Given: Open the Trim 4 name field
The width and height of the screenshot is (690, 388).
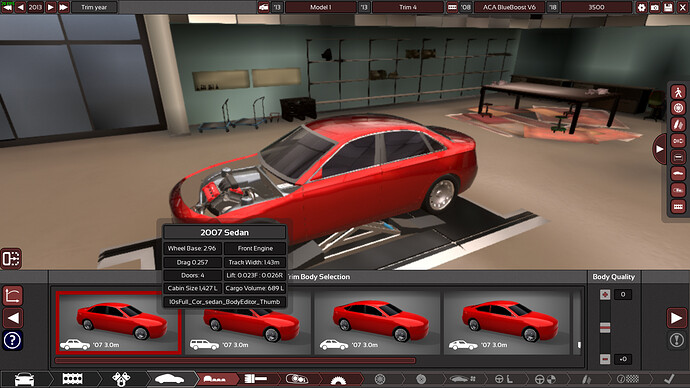Looking at the screenshot, I should (x=407, y=7).
